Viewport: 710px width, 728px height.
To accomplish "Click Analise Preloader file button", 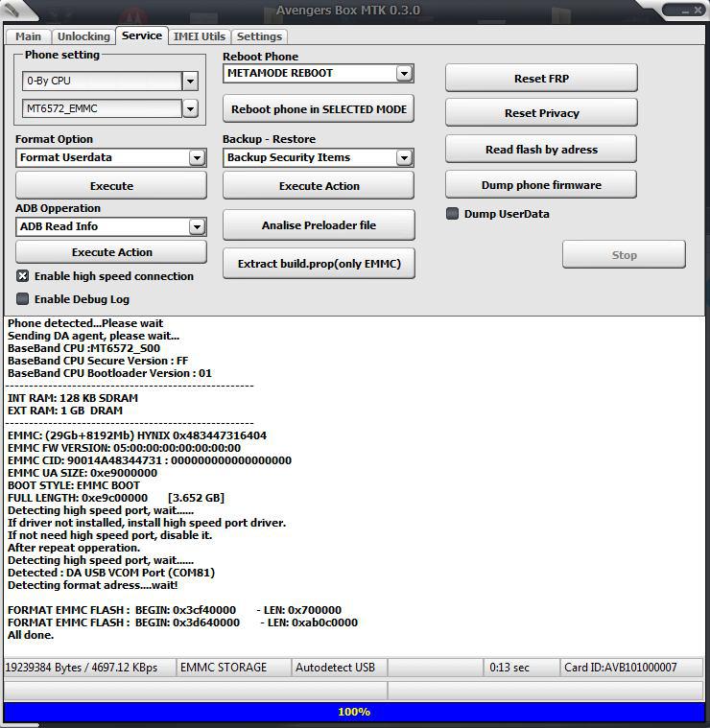I will point(319,225).
